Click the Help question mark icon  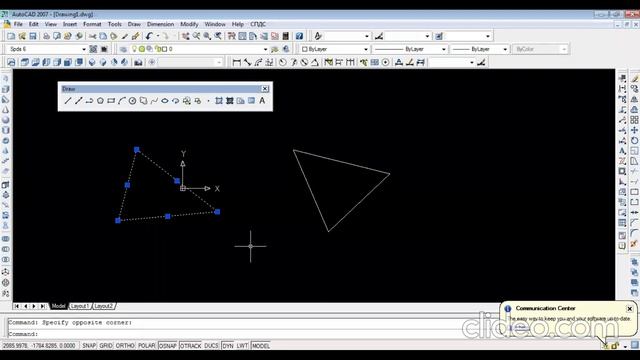pos(299,36)
